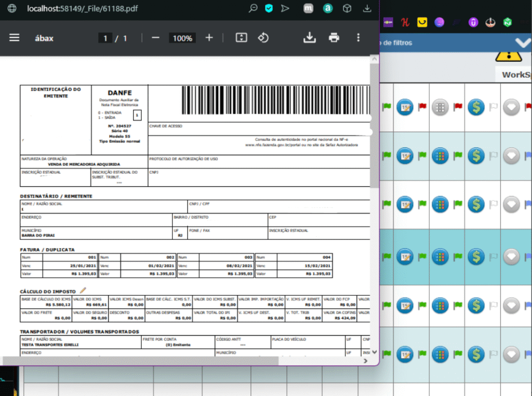532x396 pixels.
Task: Print the DANFE document
Action: [334, 38]
